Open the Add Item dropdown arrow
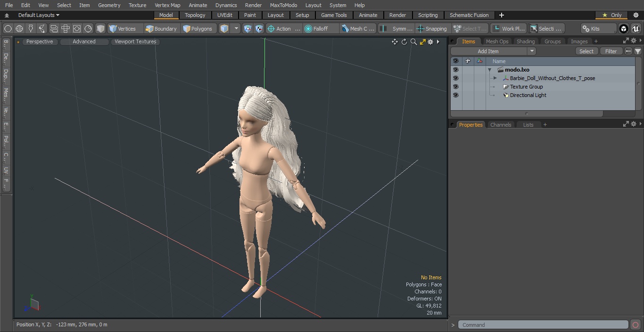 [x=532, y=51]
